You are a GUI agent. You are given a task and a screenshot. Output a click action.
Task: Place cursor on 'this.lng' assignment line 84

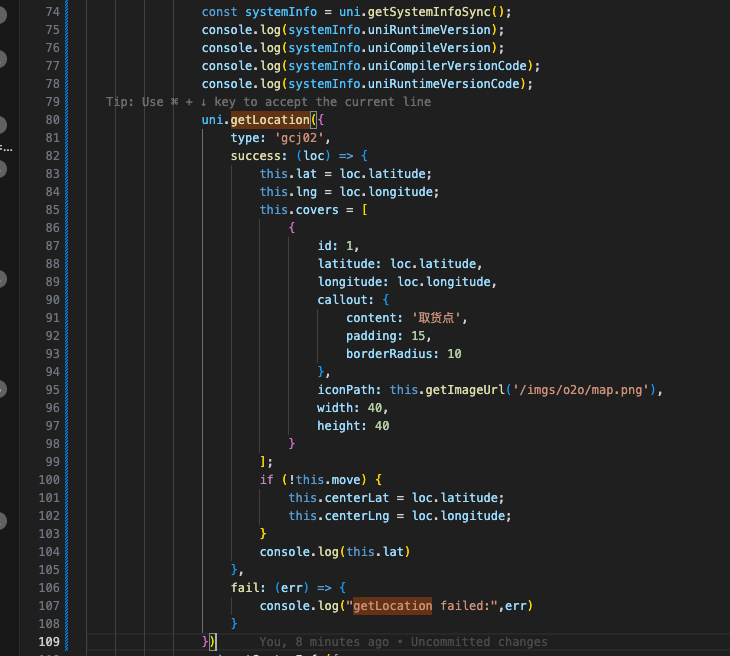point(288,192)
